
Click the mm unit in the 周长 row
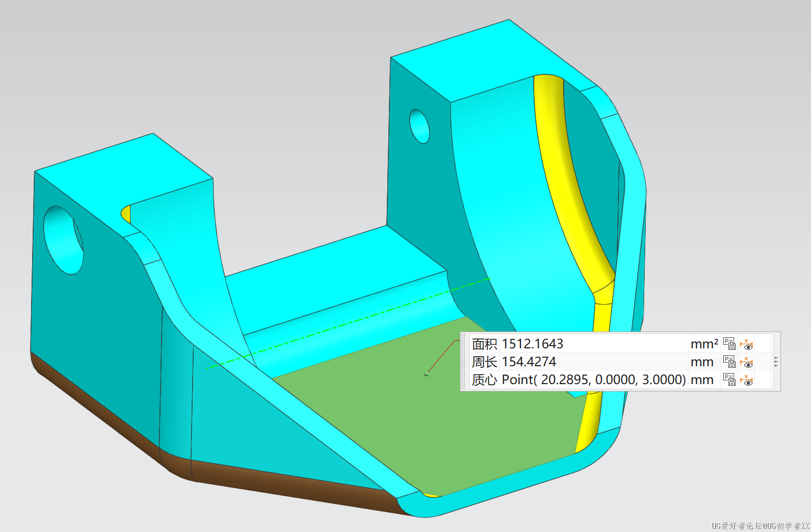click(702, 362)
